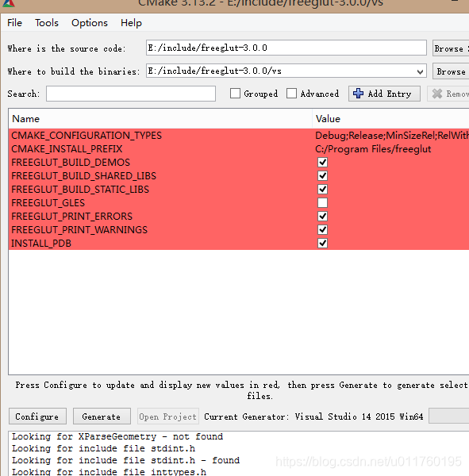Check the FREEGLUT_GLES checkbox
The image size is (469, 476).
tap(322, 202)
